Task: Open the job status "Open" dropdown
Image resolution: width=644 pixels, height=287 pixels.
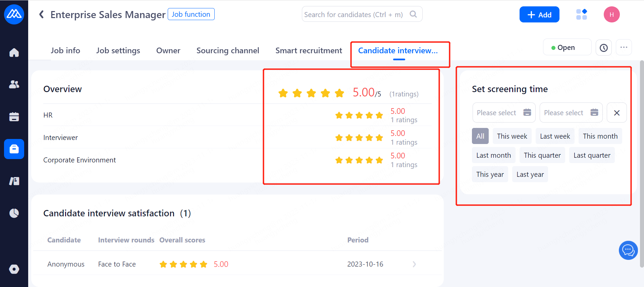Action: click(x=567, y=48)
